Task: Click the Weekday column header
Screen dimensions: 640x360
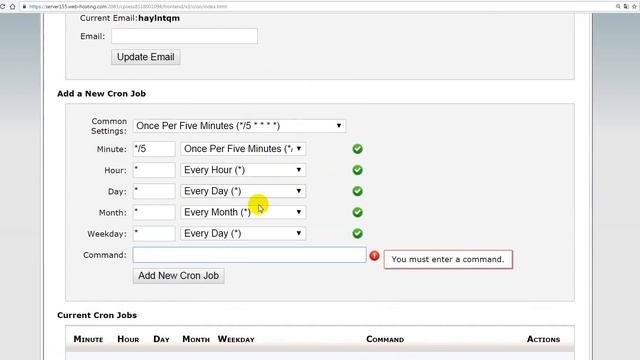Action: 236,339
